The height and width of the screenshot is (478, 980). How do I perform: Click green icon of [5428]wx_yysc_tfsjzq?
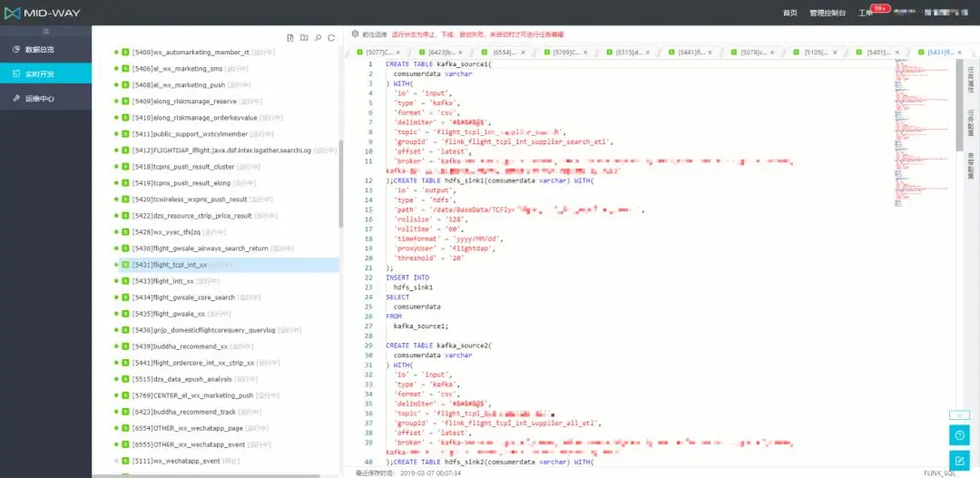click(125, 232)
